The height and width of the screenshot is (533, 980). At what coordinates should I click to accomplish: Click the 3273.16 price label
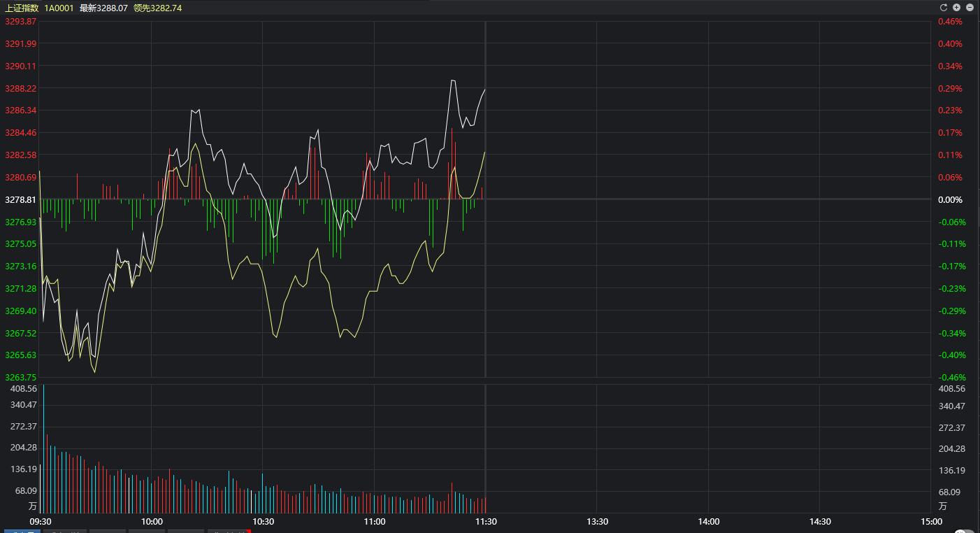(x=21, y=266)
